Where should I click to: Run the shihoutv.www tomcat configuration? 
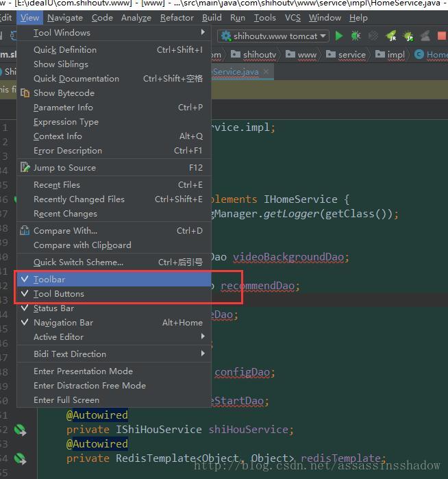(338, 36)
